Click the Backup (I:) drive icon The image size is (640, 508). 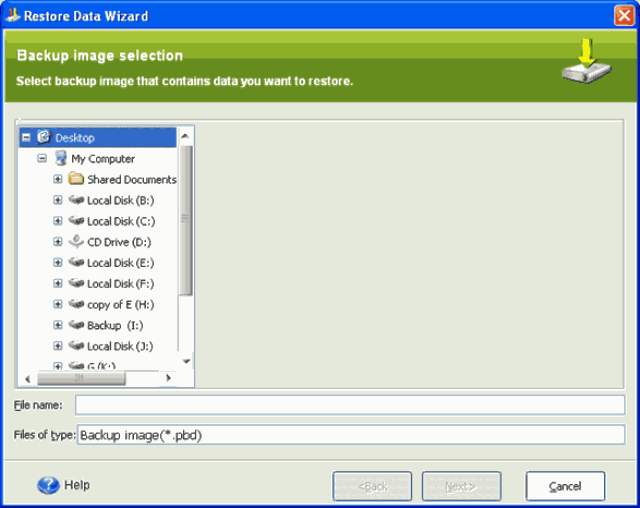coord(76,325)
